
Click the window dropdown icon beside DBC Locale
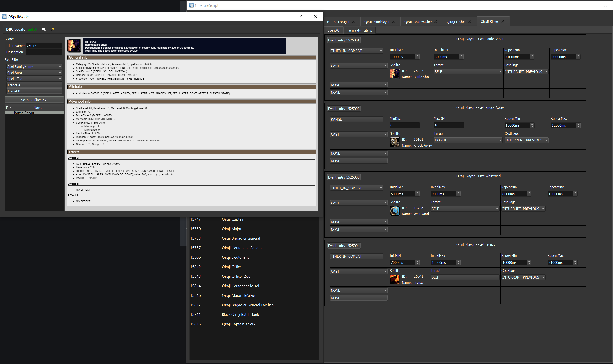pyautogui.click(x=44, y=29)
